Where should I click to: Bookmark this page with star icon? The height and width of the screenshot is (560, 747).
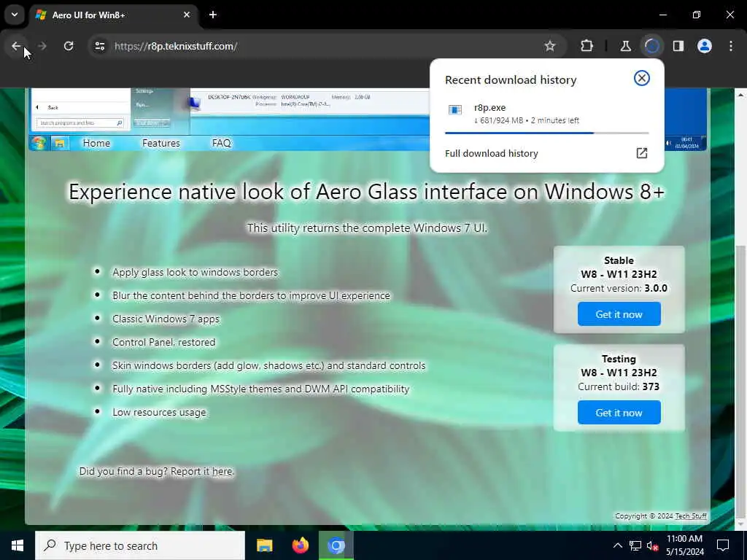[550, 46]
